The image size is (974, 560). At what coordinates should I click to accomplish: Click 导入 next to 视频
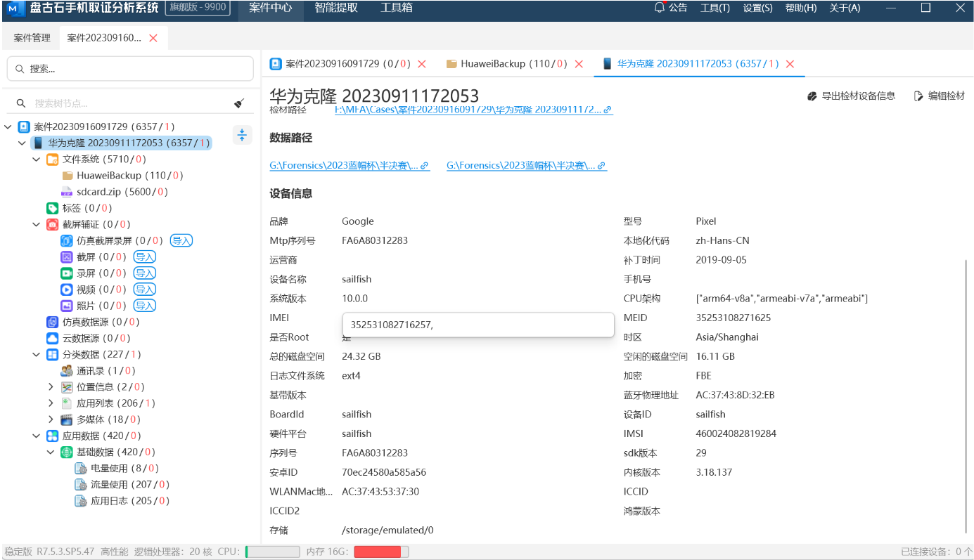[145, 289]
